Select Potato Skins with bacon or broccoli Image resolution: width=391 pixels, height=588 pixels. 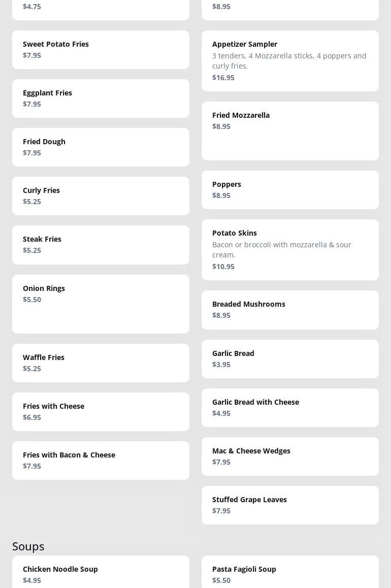coord(290,250)
